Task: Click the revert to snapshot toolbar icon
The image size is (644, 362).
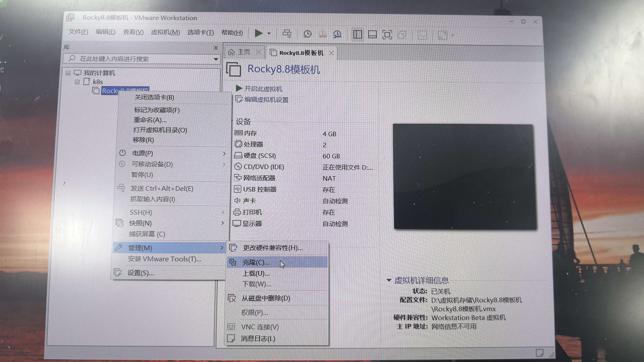Action: [323, 34]
